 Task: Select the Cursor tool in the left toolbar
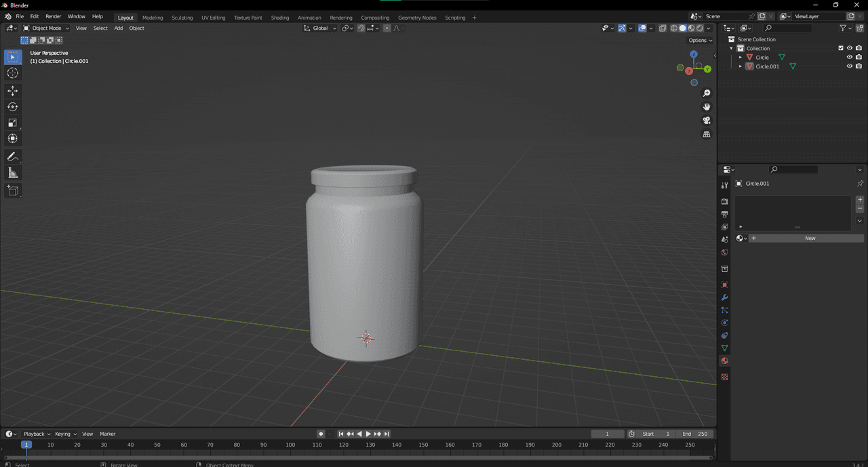click(x=13, y=73)
